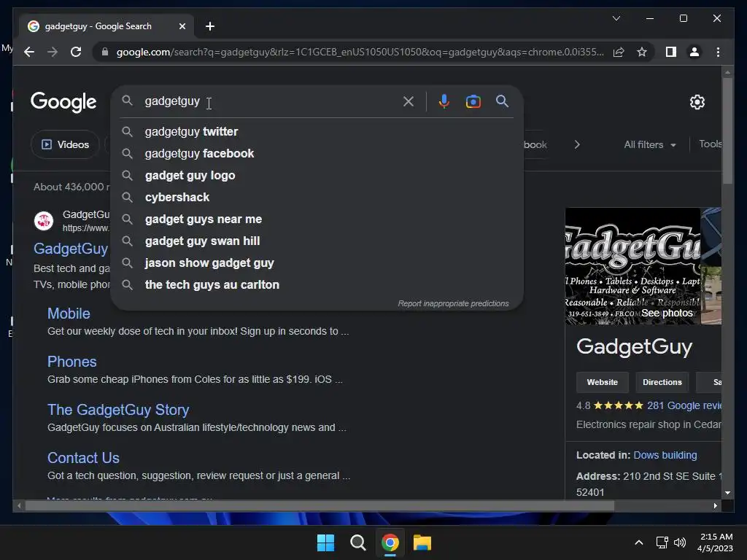This screenshot has height=560, width=747.
Task: Open the Chrome profile icon
Action: tap(694, 52)
